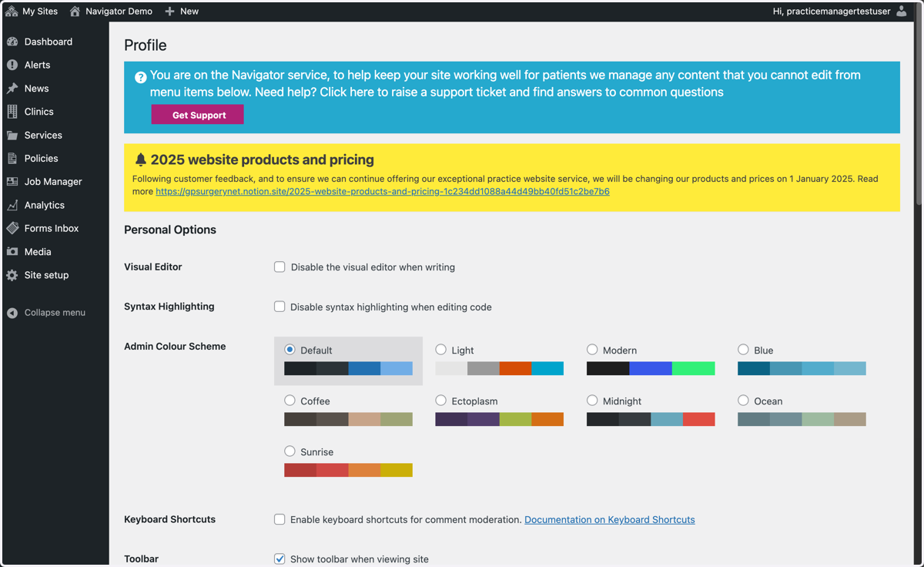Open Job Manager in the sidebar
The height and width of the screenshot is (567, 924).
[x=55, y=182]
